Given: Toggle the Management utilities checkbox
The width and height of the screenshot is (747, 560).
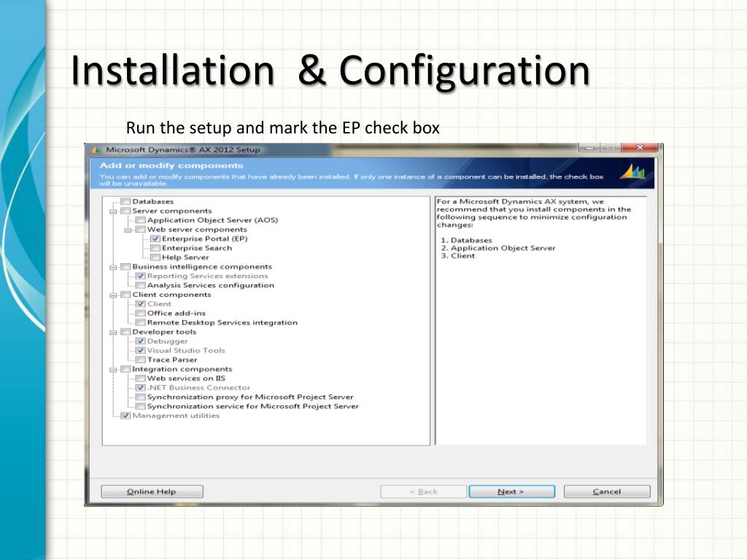Looking at the screenshot, I should point(125,416).
